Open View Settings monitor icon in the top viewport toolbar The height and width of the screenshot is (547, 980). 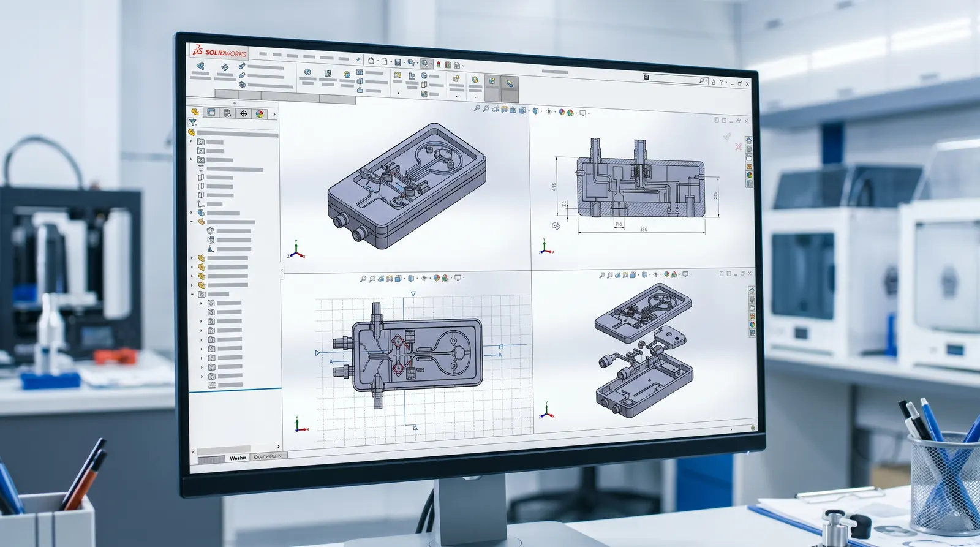pyautogui.click(x=582, y=113)
